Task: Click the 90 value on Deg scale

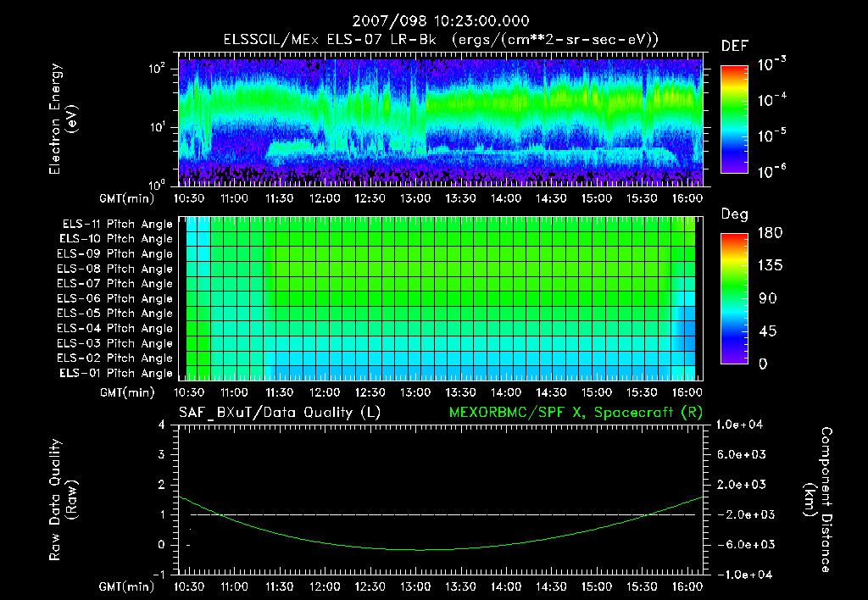Action: click(x=768, y=299)
